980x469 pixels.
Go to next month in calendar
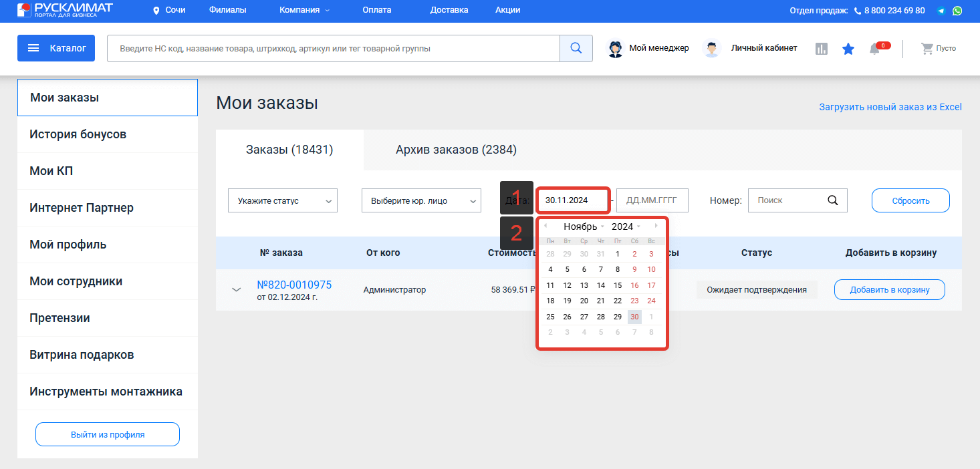pyautogui.click(x=656, y=226)
